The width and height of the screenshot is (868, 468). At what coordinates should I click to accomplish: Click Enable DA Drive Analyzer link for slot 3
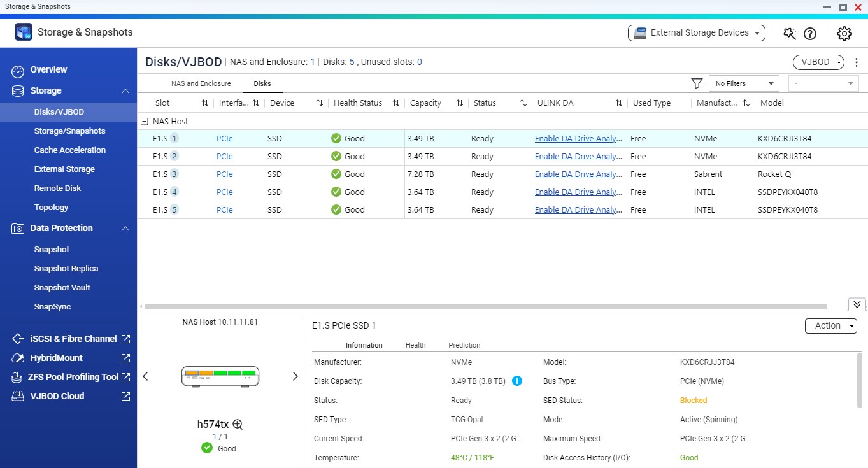point(578,174)
